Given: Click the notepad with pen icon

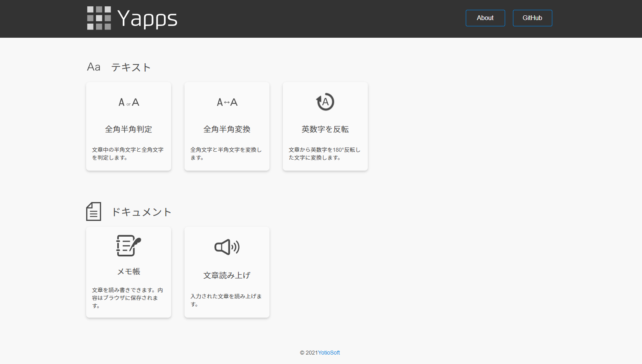Looking at the screenshot, I should [129, 246].
